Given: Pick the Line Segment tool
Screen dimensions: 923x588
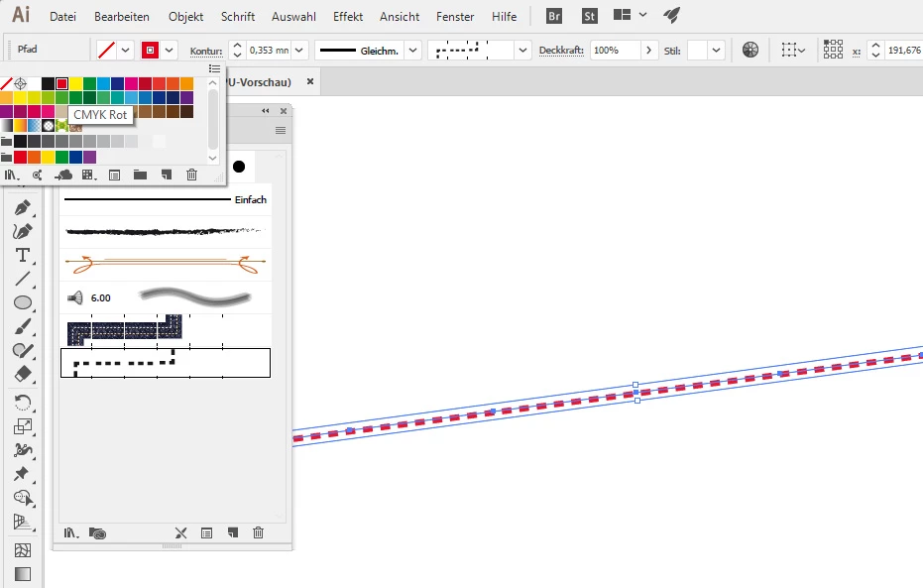Looking at the screenshot, I should coord(23,279).
